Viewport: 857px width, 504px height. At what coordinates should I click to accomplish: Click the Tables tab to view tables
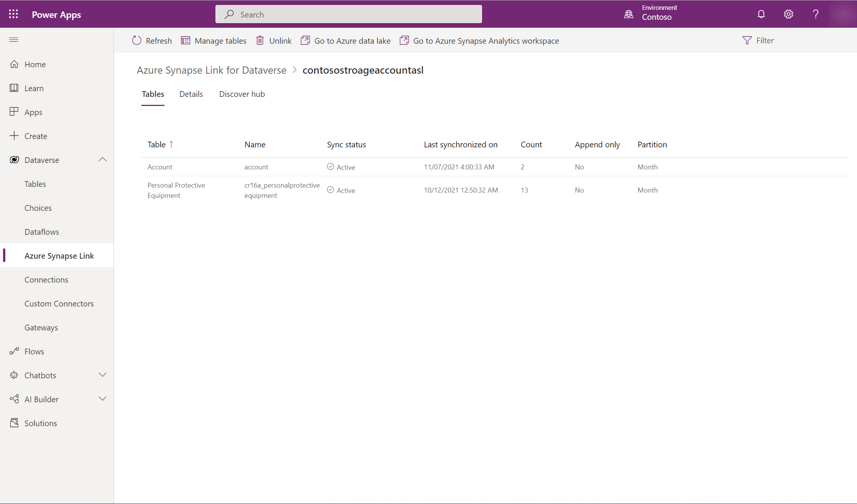[x=152, y=93]
